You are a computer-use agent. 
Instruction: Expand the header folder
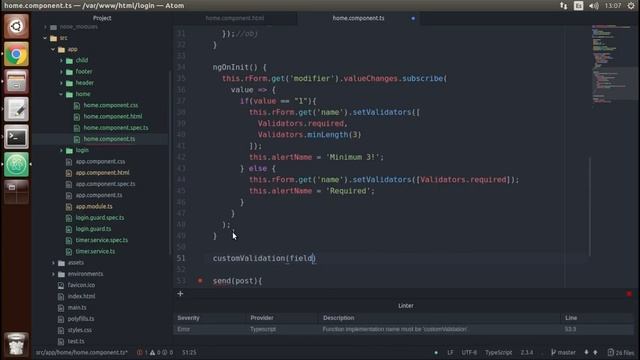(x=62, y=83)
